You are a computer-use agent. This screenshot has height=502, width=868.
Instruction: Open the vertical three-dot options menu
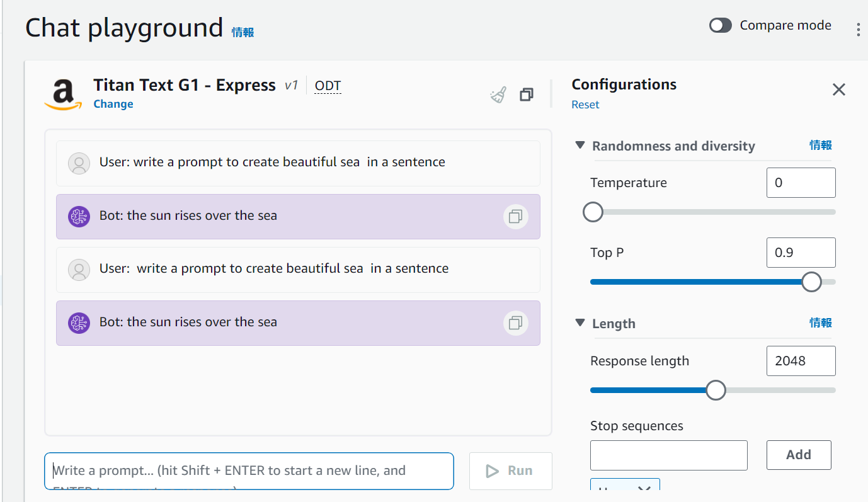858,29
